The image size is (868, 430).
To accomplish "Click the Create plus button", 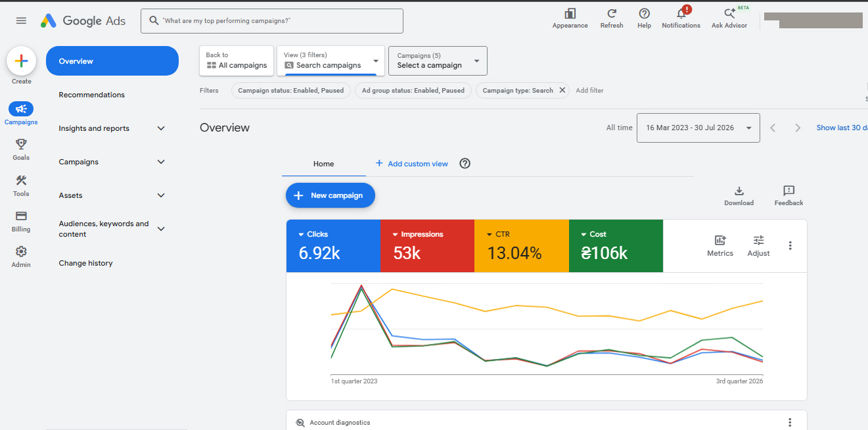I will point(21,61).
